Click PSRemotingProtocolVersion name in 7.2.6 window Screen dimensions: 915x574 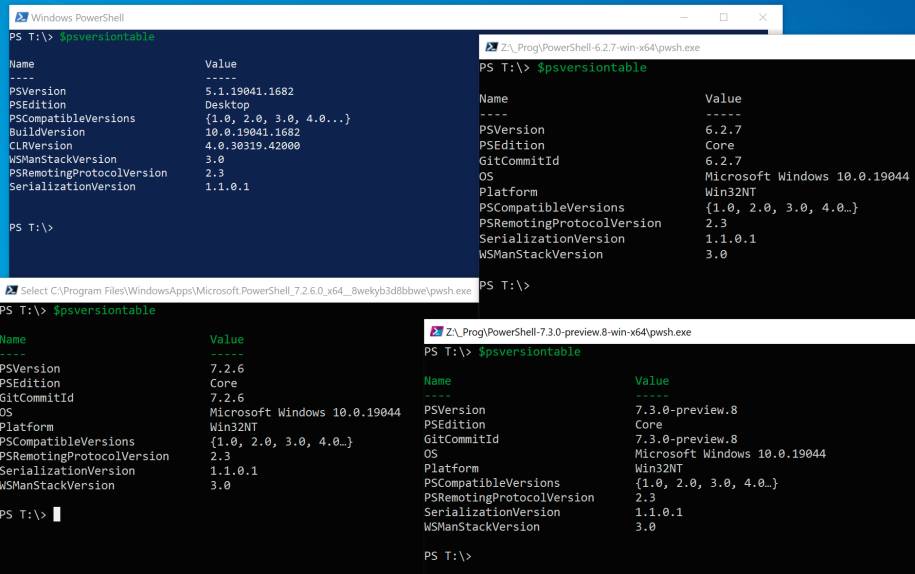[x=85, y=456]
